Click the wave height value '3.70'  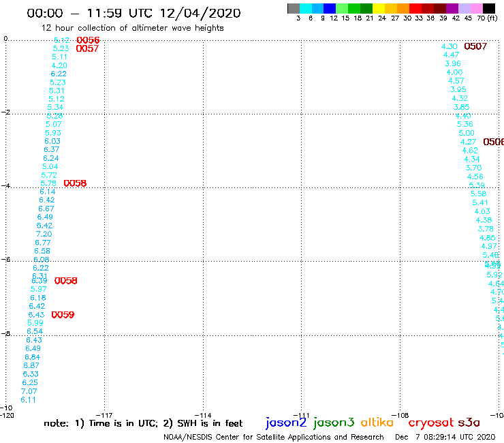pos(474,168)
